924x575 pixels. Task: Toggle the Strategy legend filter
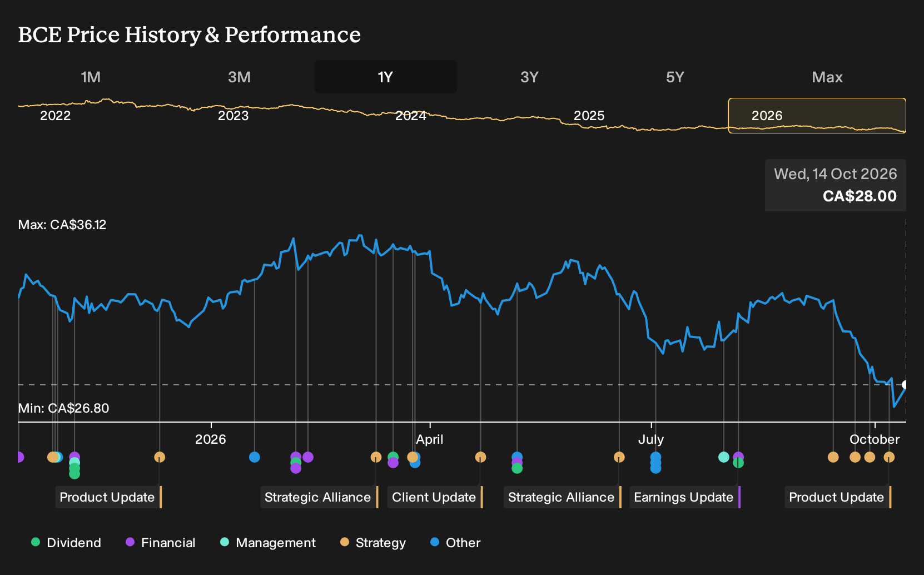coord(373,543)
